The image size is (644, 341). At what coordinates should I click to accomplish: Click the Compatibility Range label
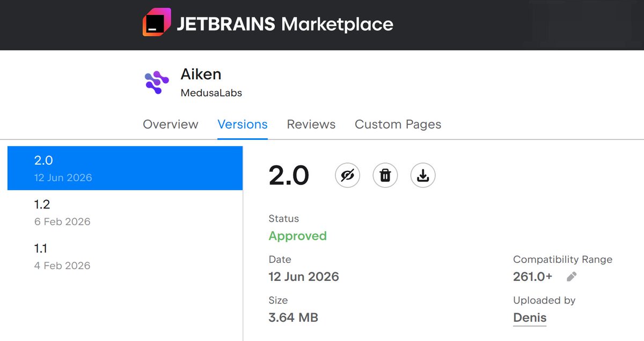tap(563, 260)
